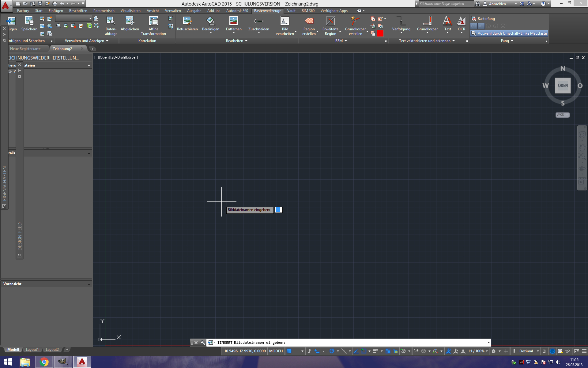Expand the Bereinigen dropdown arrow
This screenshot has width=588, height=368.
click(x=211, y=33)
